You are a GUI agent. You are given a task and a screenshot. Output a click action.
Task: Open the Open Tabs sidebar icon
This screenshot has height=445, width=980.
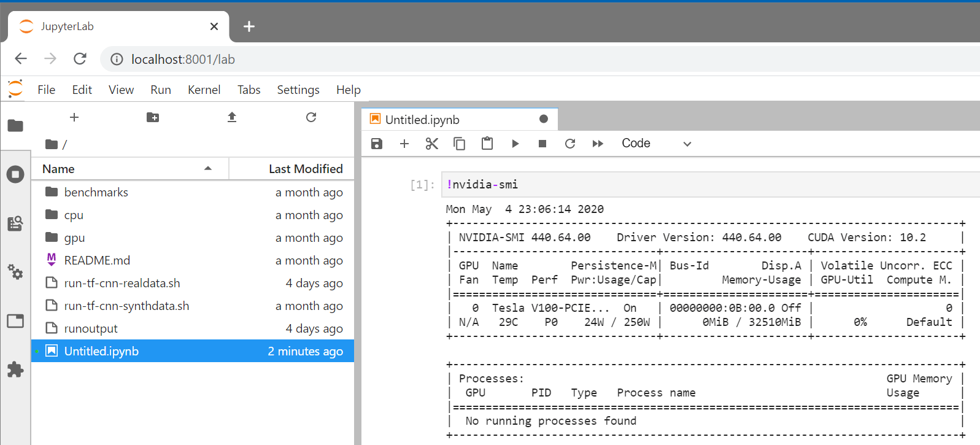click(x=15, y=321)
